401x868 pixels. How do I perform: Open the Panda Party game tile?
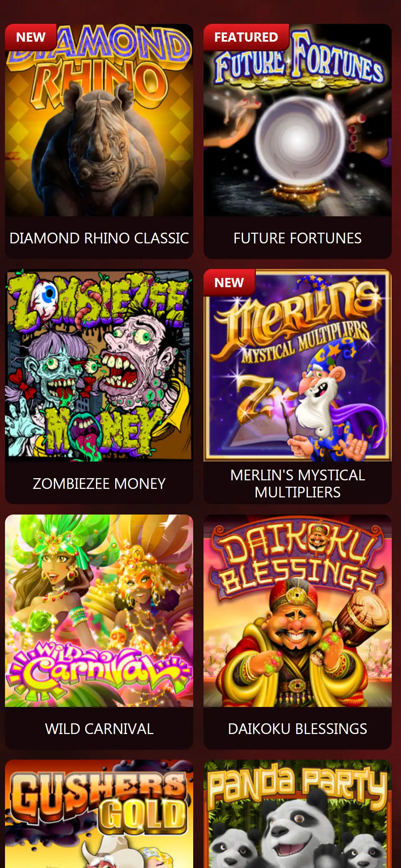298,814
